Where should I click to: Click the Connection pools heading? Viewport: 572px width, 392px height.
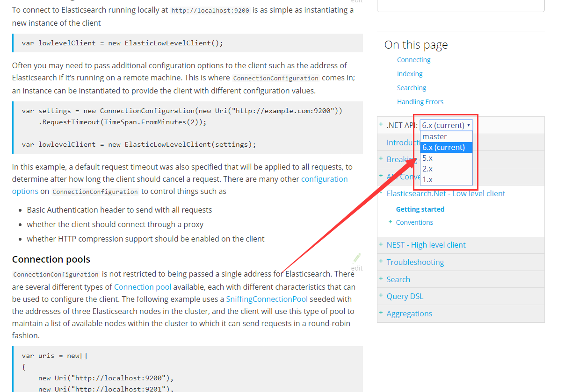[x=51, y=259]
